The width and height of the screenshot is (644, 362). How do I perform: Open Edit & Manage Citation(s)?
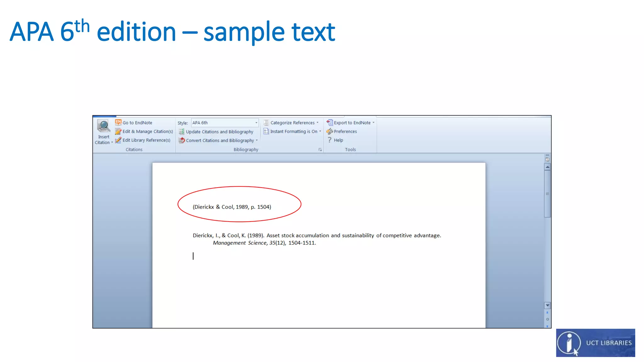(x=148, y=131)
